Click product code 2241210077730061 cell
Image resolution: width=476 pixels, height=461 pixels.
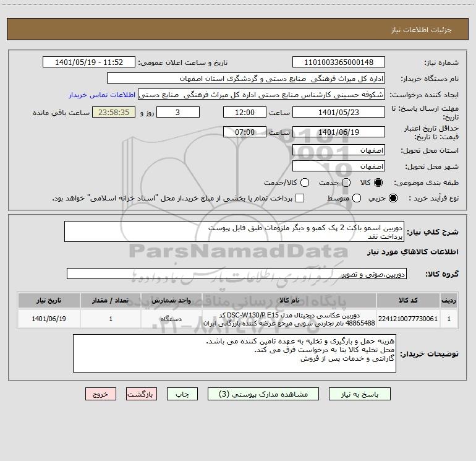408,319
